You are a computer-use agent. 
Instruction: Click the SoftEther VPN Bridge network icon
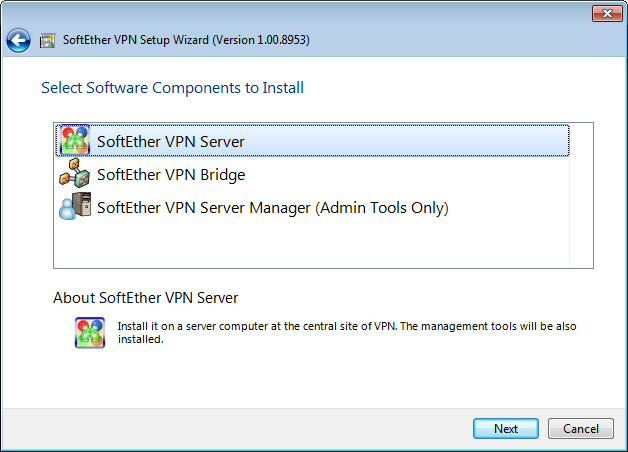click(74, 173)
